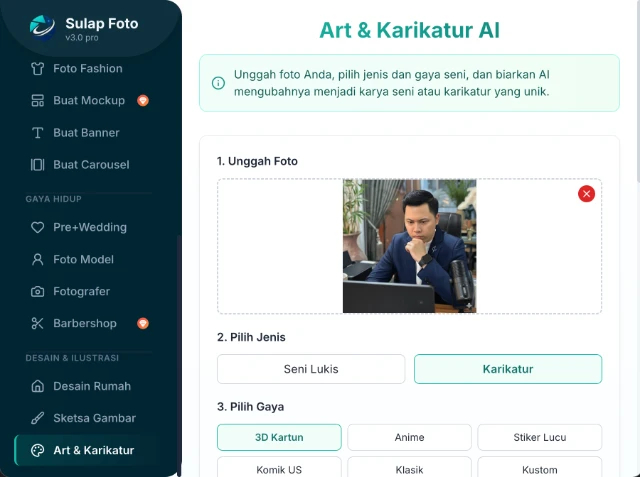This screenshot has height=477, width=640.
Task: Click the camera icon beside Fotografer
Action: tap(38, 292)
